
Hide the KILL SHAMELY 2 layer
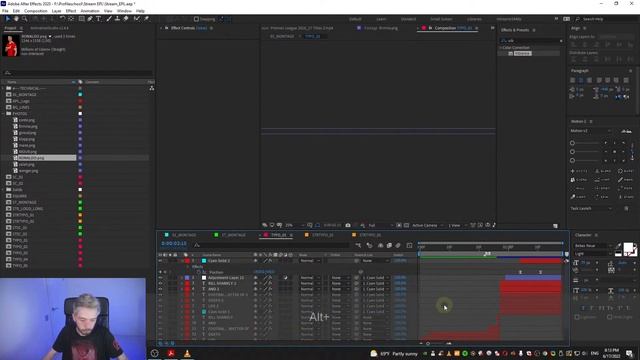pos(160,283)
